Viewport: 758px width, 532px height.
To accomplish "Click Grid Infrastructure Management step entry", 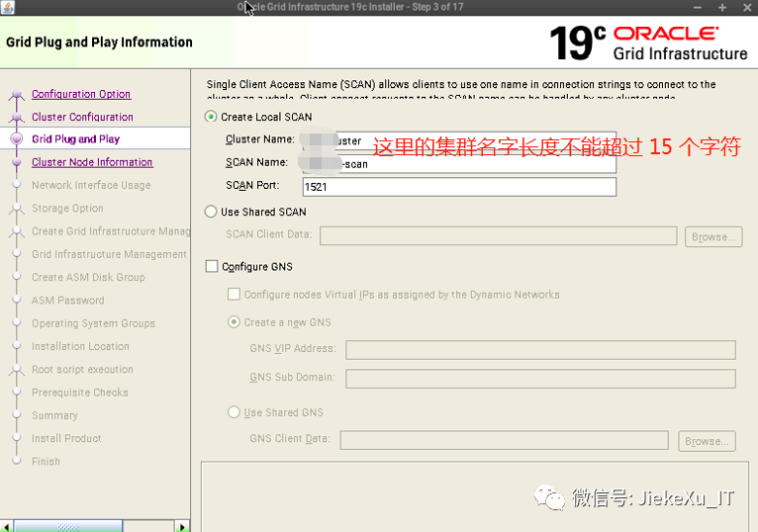I will [109, 254].
